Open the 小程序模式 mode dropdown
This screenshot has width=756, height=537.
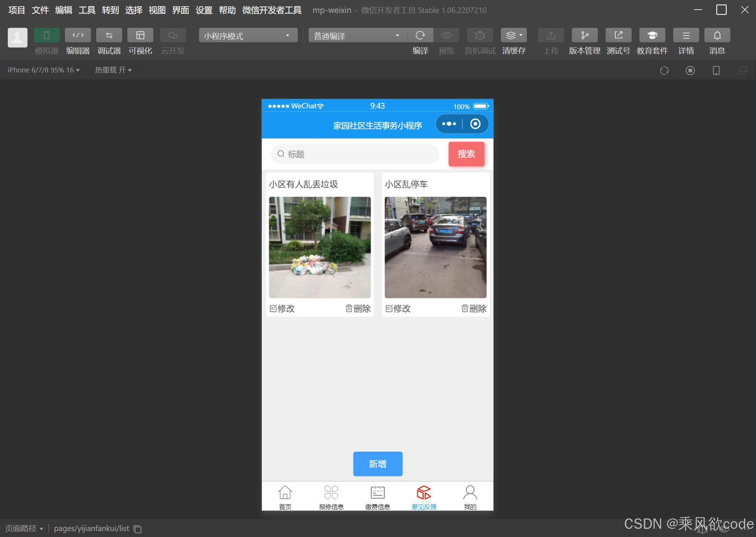pyautogui.click(x=248, y=36)
